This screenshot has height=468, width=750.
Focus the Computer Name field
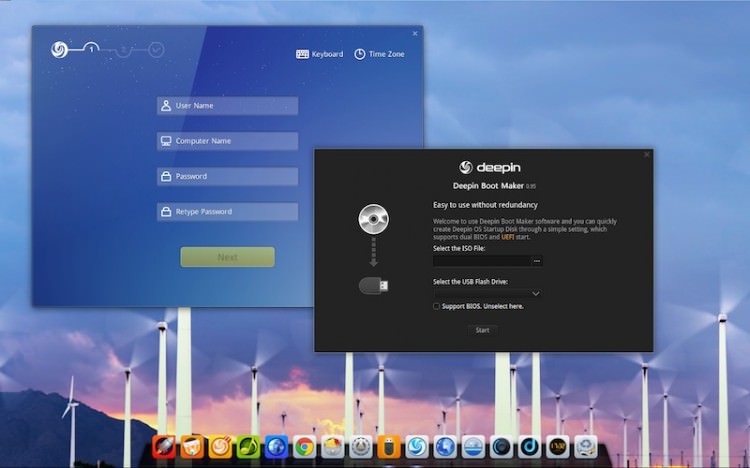(x=228, y=141)
